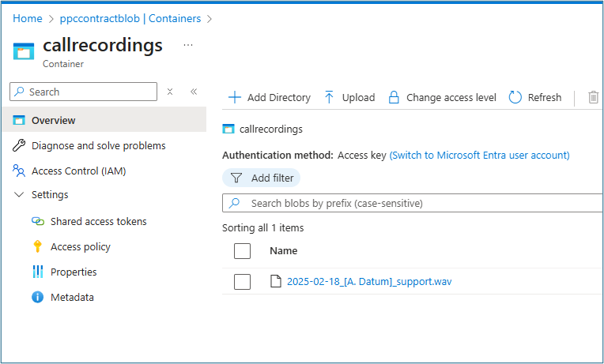Click the file icon of support.wav blob

[275, 281]
